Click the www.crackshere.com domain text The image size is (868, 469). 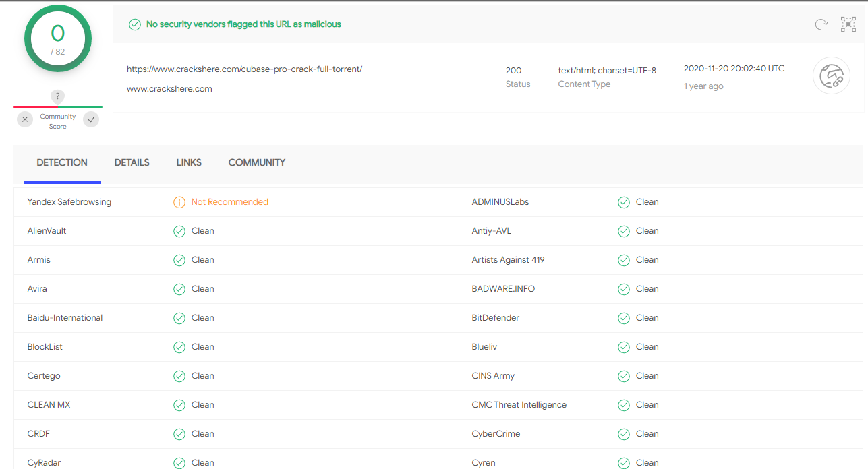169,89
